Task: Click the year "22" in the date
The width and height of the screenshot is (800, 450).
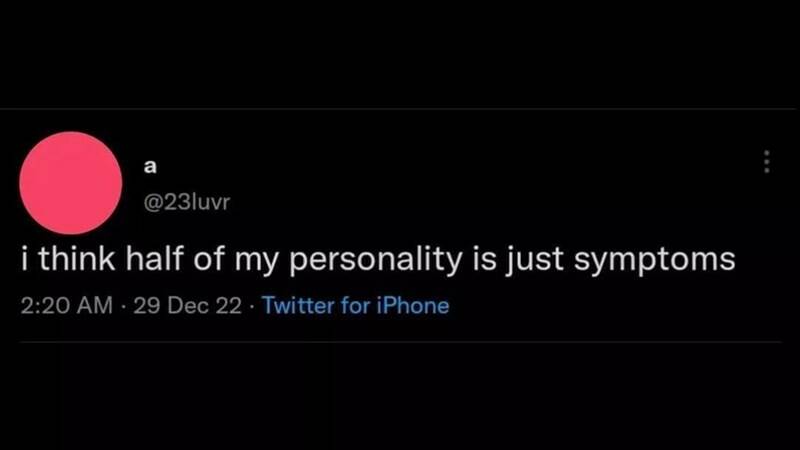Action: tap(229, 305)
